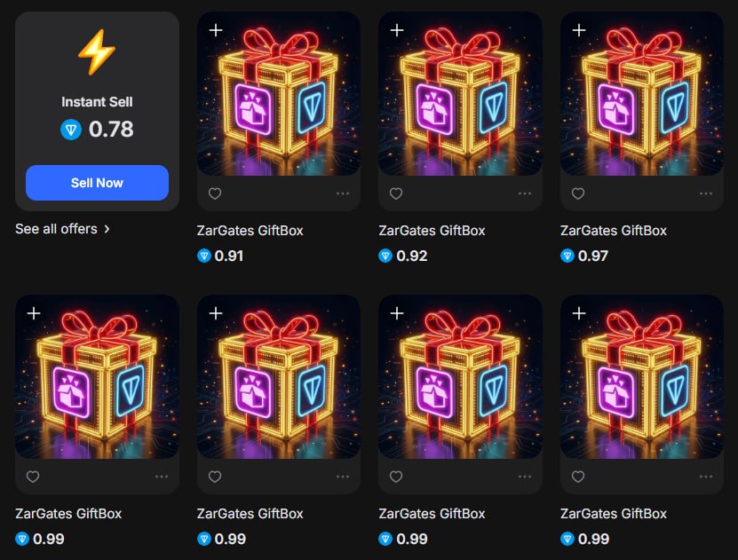Click the Sell Now button
Image resolution: width=738 pixels, height=560 pixels.
coord(97,183)
